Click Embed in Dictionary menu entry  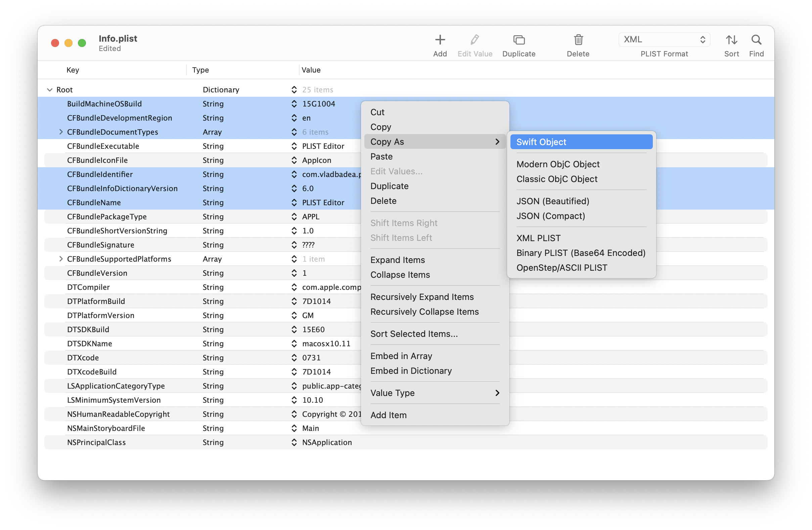pos(411,370)
